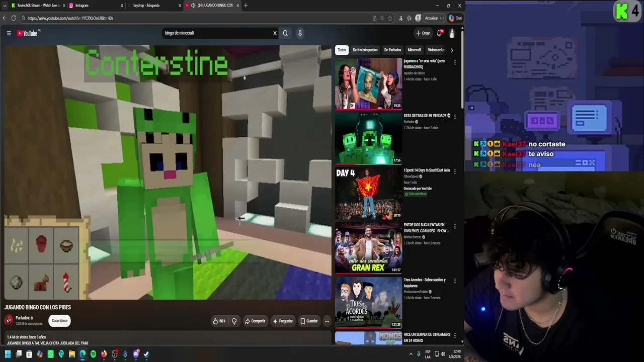
Task: Open 'I Spent 14 Days In SouthEast Asia' thumbnail
Action: tap(369, 193)
